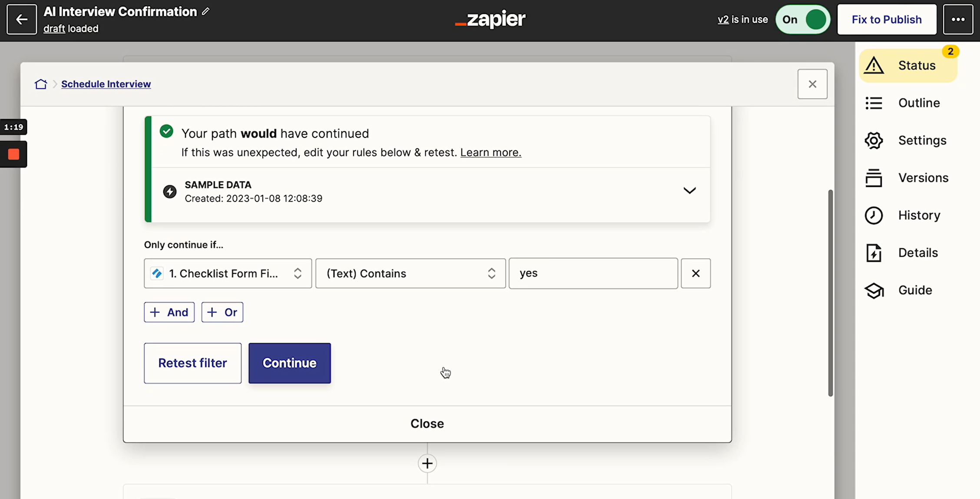
Task: Click the home breadcrumb icon
Action: click(x=41, y=84)
